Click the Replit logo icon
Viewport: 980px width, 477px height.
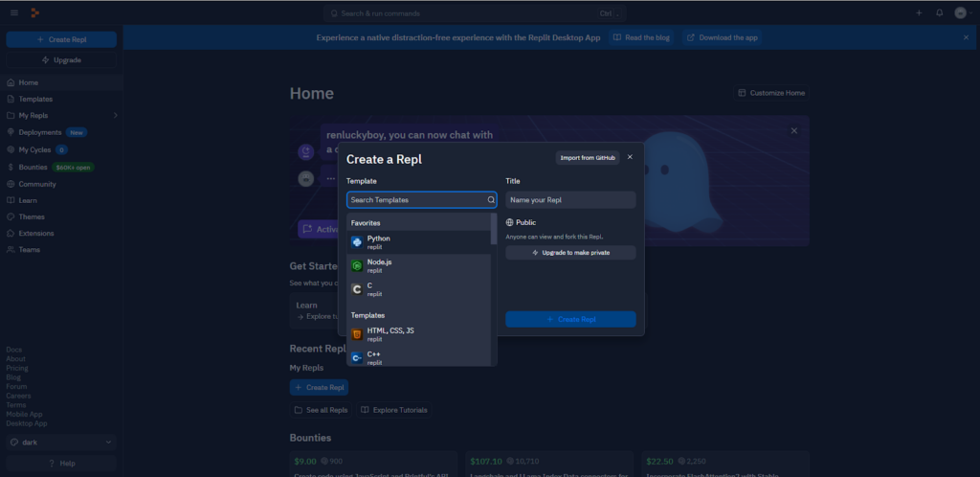[35, 12]
